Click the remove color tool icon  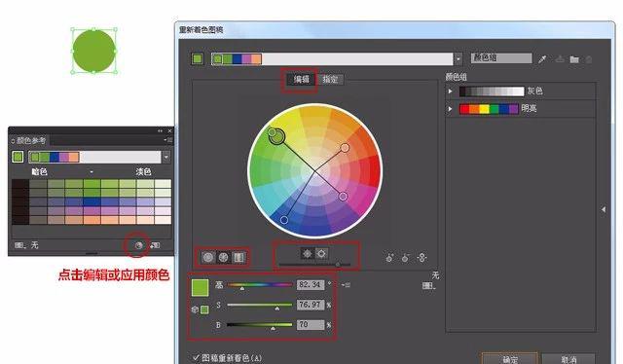click(405, 258)
